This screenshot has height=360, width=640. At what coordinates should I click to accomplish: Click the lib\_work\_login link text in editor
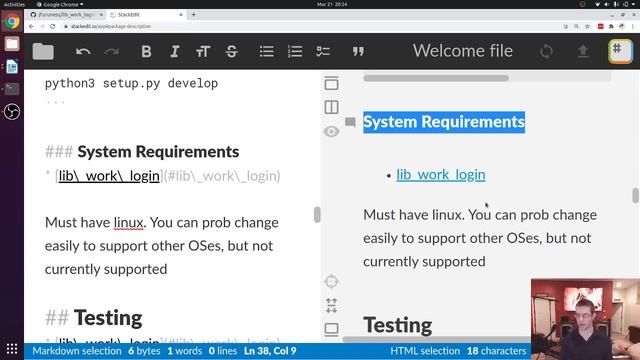point(109,176)
